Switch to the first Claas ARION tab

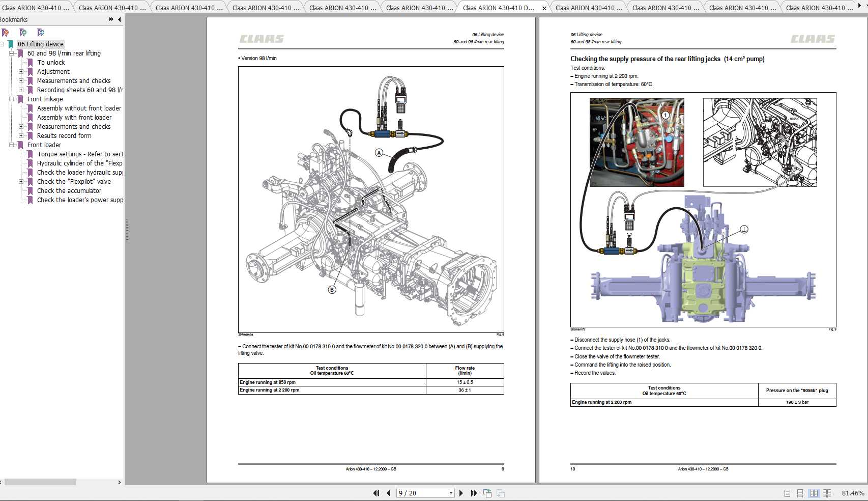[x=36, y=8]
